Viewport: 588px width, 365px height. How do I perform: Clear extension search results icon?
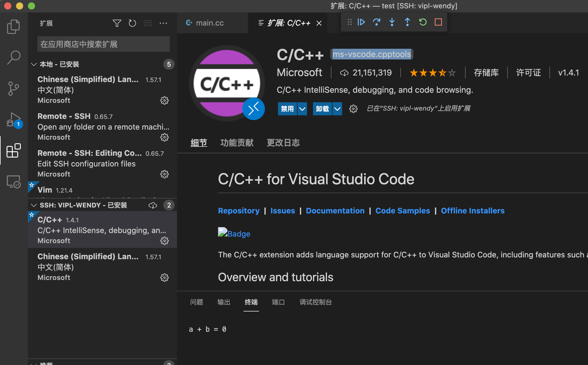click(148, 23)
